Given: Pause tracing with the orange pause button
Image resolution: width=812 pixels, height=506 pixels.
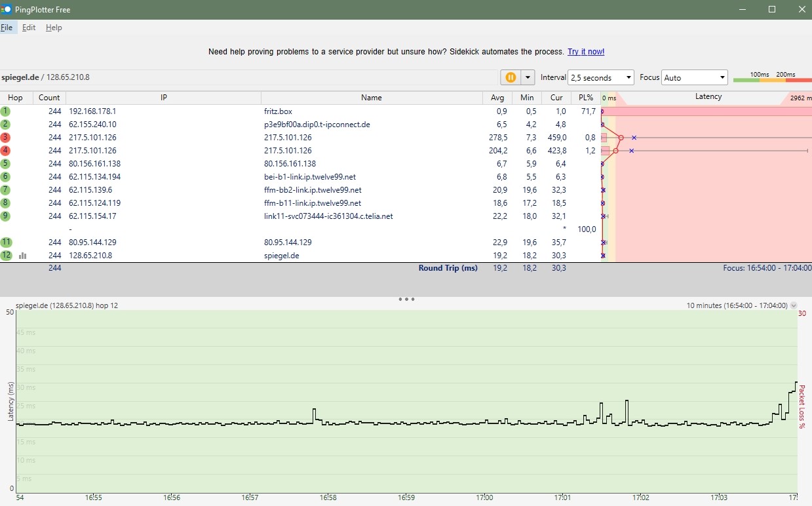Looking at the screenshot, I should tap(511, 77).
